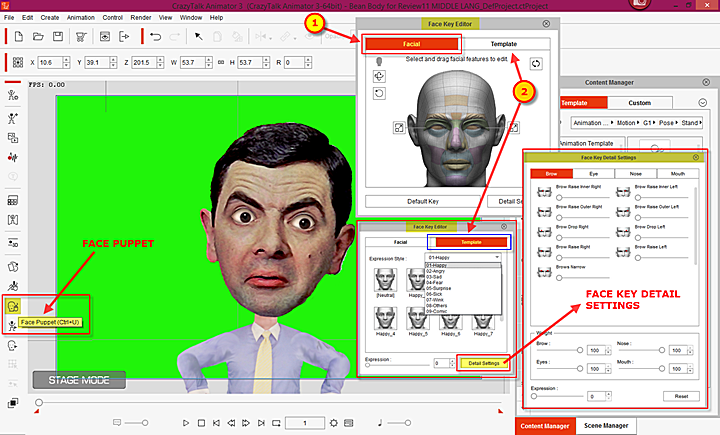Click Reset in Face Key Detail Settings

(x=681, y=396)
